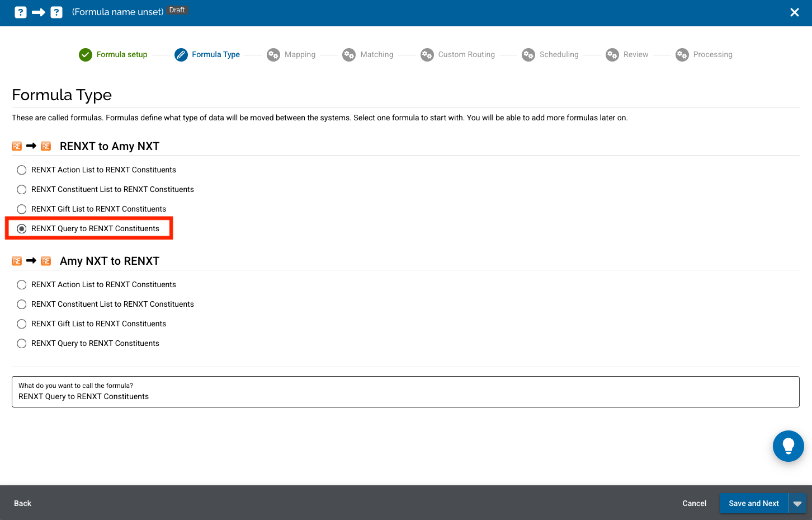
Task: Click the Back button
Action: click(22, 503)
